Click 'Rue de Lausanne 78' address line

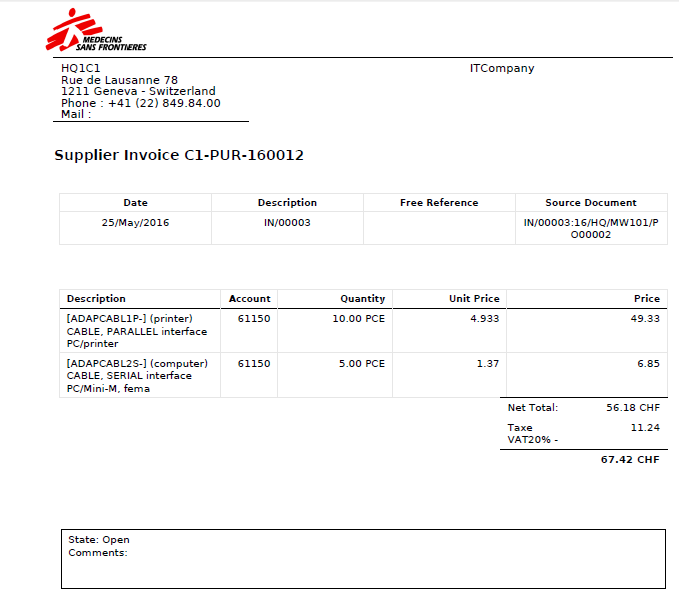click(120, 80)
